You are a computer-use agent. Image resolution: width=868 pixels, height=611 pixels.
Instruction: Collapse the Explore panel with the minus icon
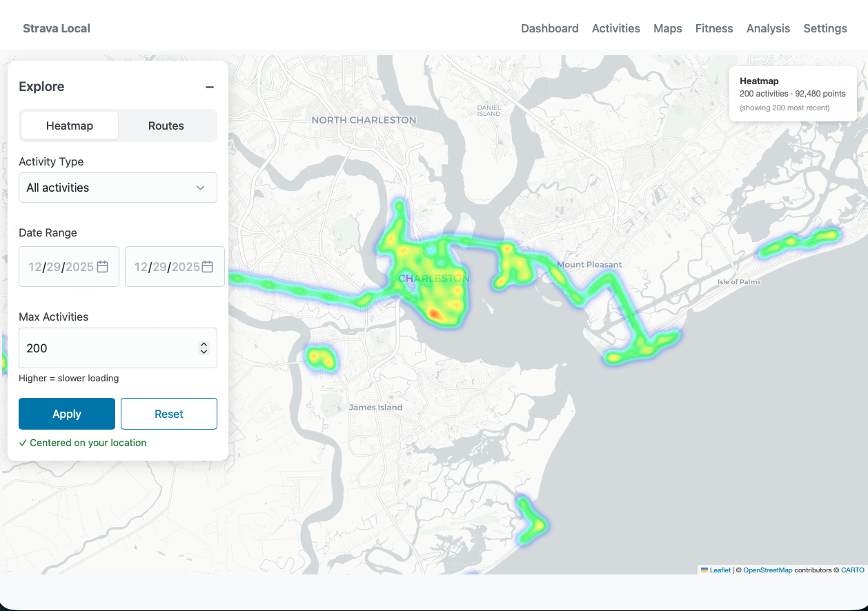[x=210, y=87]
